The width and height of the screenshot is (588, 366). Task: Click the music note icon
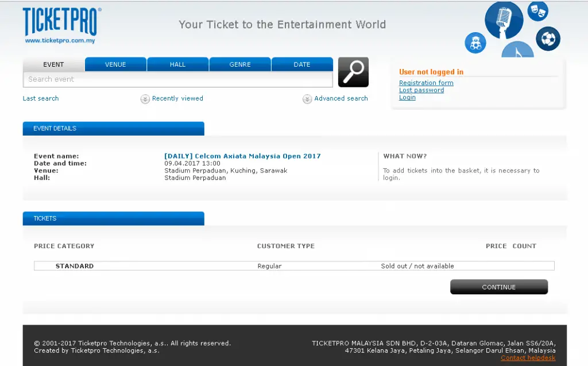[517, 49]
